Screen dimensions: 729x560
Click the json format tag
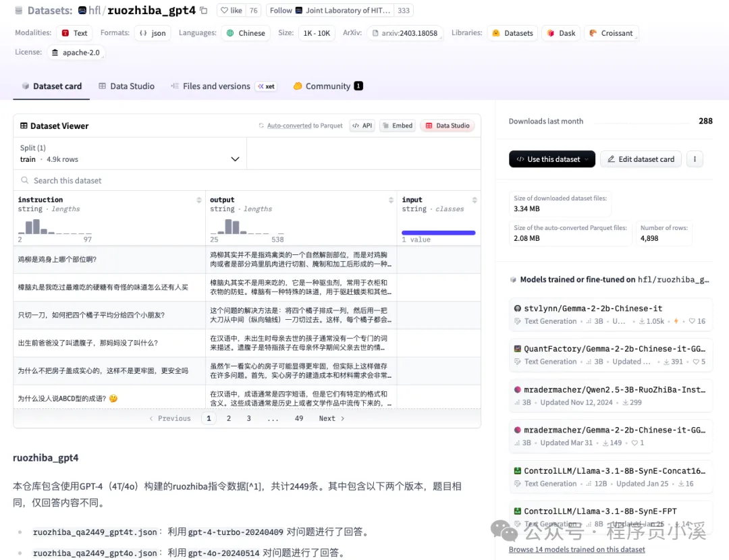click(x=153, y=33)
